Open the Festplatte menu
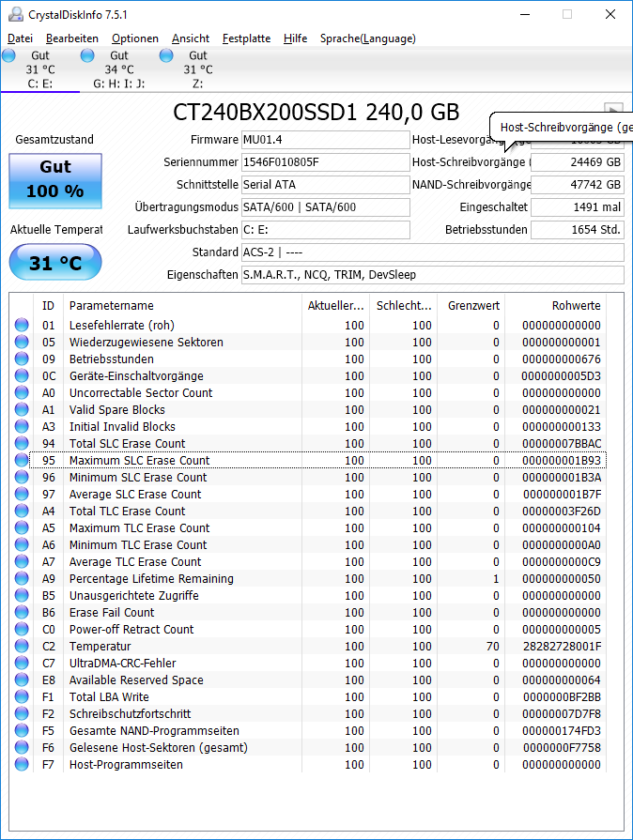This screenshot has height=840, width=633. [x=247, y=38]
